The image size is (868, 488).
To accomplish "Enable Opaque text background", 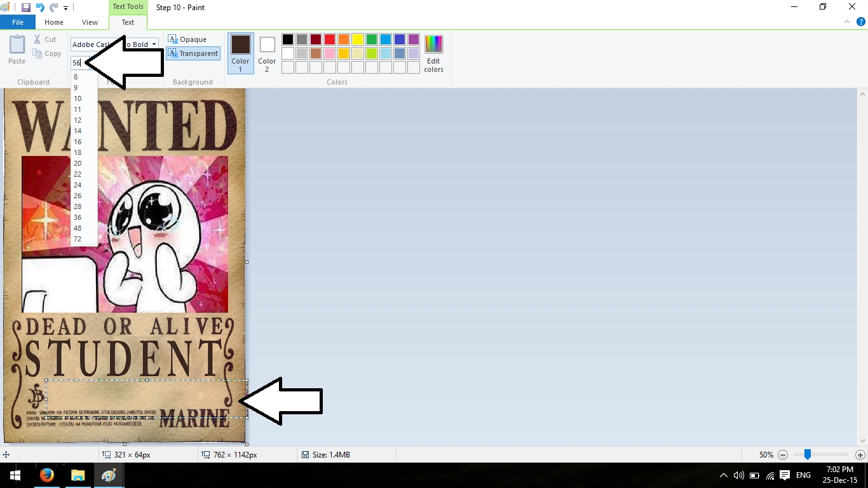I will pos(187,39).
